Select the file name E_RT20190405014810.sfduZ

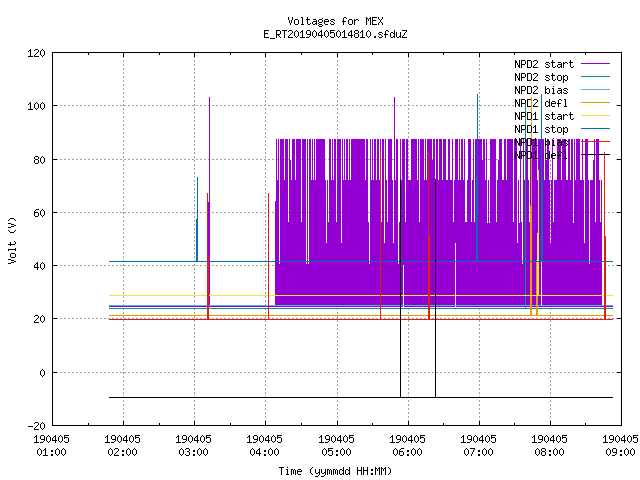point(335,34)
